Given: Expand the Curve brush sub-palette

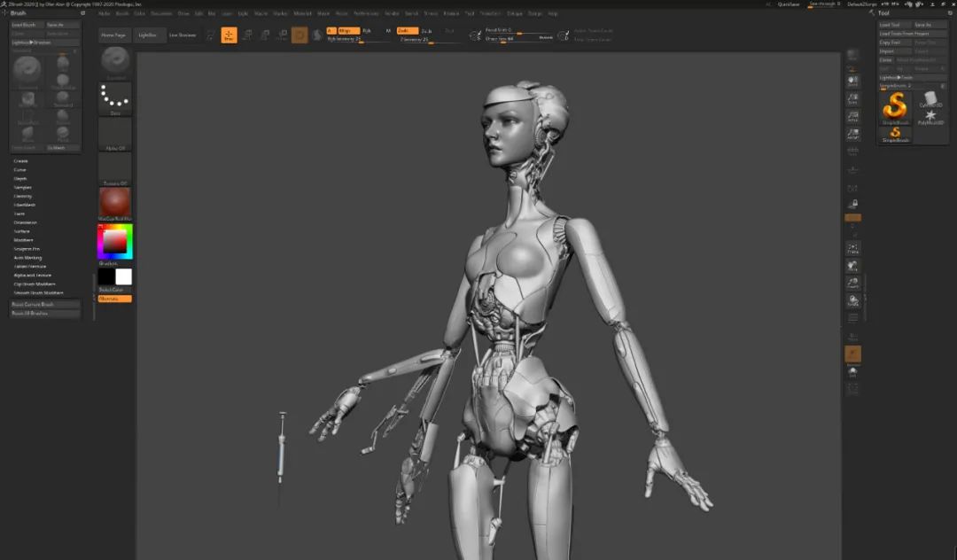Looking at the screenshot, I should tap(20, 169).
